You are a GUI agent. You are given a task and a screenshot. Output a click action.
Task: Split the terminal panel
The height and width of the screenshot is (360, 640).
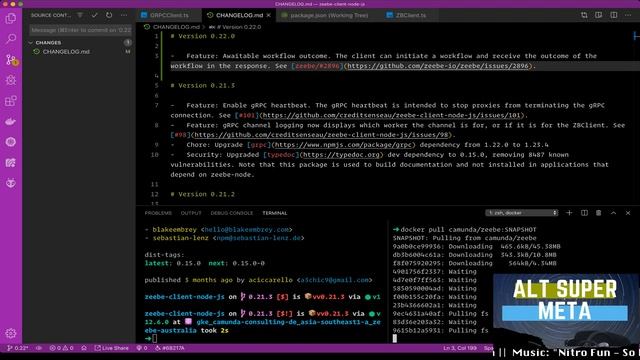click(x=584, y=213)
